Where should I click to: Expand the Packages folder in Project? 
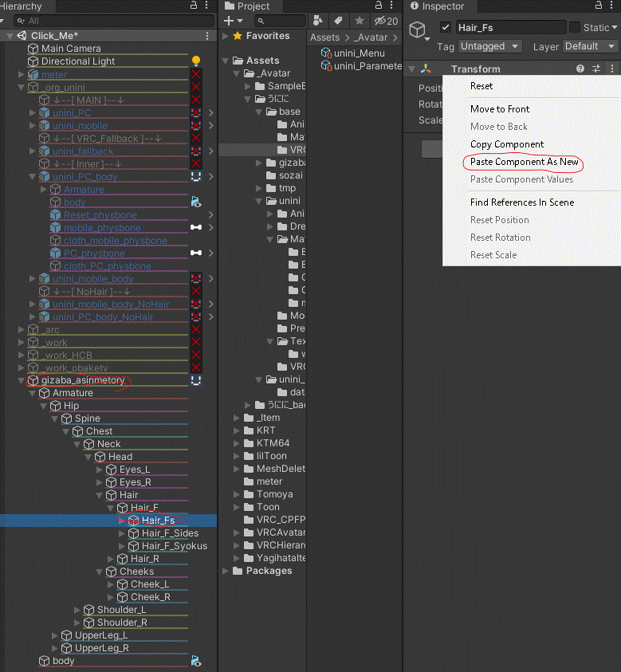pos(226,571)
